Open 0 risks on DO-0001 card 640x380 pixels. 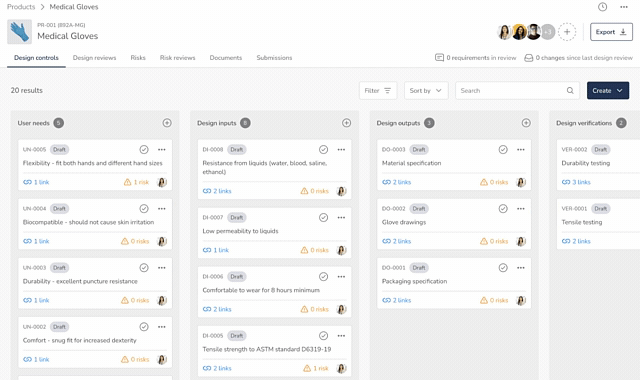pyautogui.click(x=494, y=301)
